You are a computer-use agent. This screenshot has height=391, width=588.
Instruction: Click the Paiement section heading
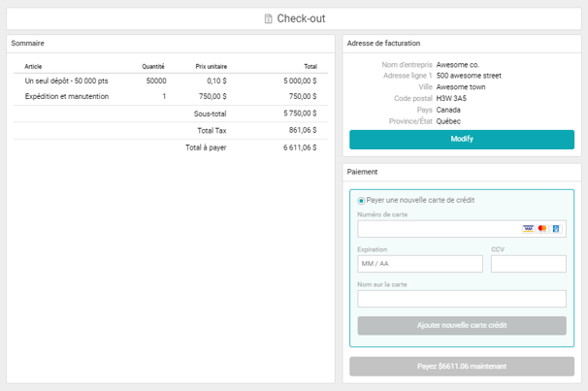tap(362, 172)
